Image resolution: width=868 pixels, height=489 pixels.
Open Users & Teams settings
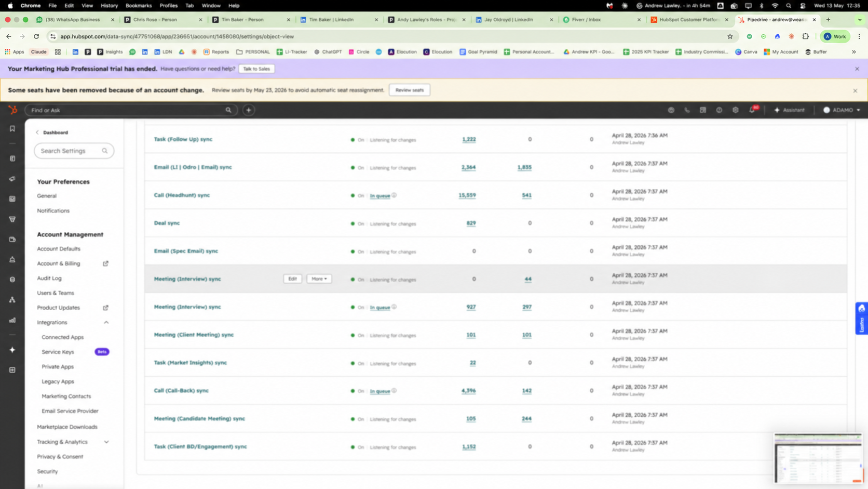point(56,293)
